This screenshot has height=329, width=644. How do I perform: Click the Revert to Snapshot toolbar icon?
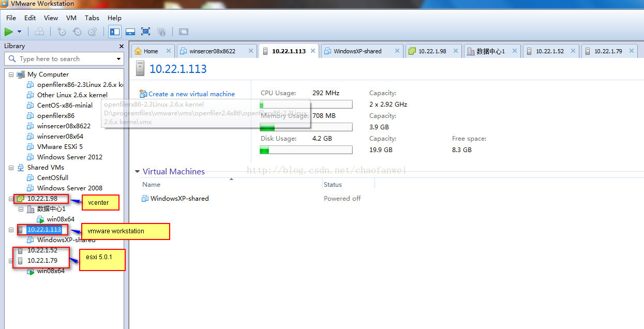tap(77, 32)
